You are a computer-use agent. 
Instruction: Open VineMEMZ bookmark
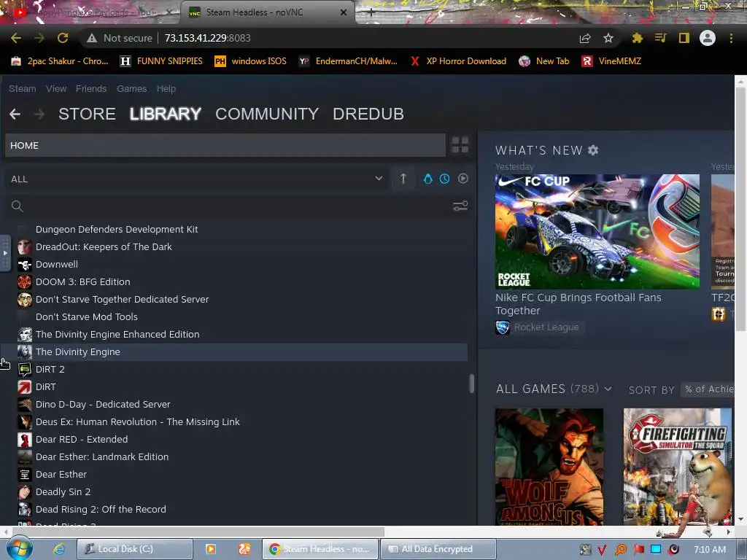(612, 61)
